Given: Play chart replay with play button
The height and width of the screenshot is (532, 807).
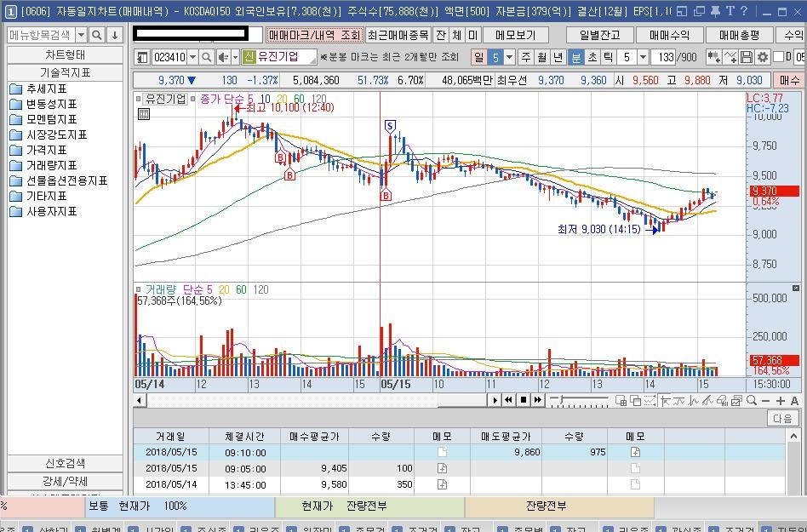Looking at the screenshot, I should (495, 400).
